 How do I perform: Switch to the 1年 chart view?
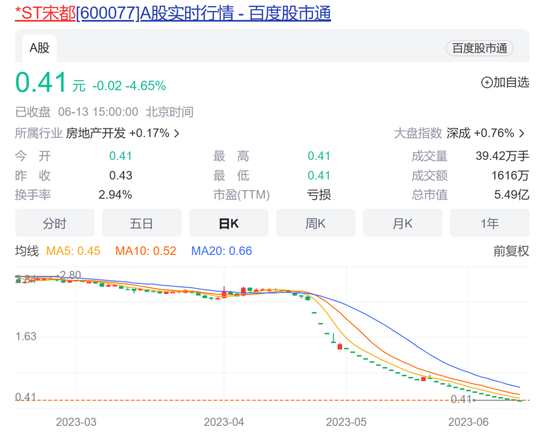click(490, 223)
